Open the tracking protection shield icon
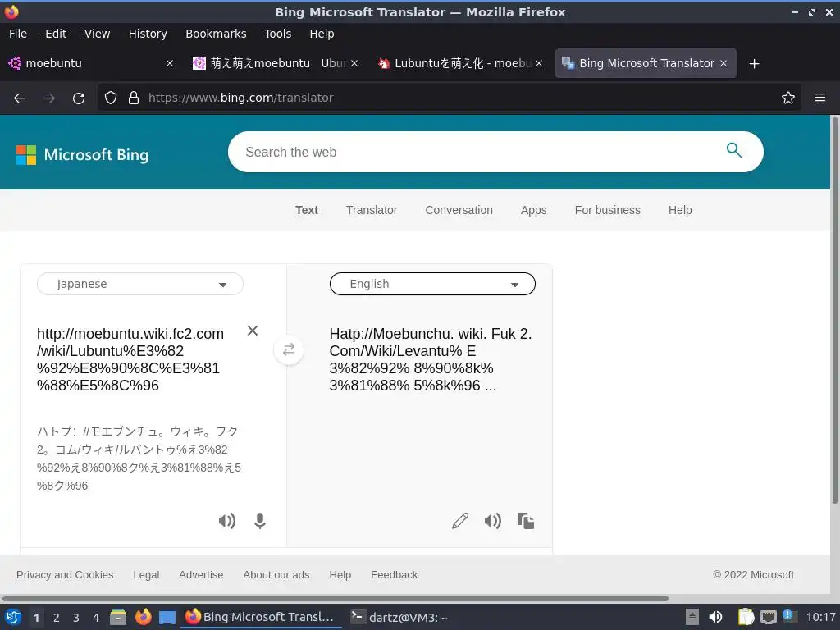Image resolution: width=840 pixels, height=630 pixels. pyautogui.click(x=111, y=98)
